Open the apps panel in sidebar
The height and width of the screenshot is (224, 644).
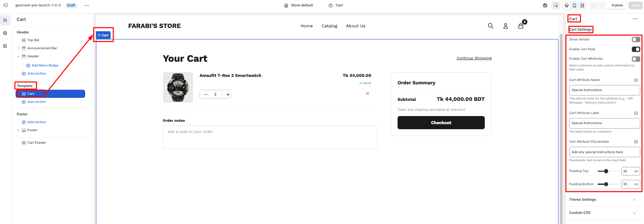click(5, 46)
